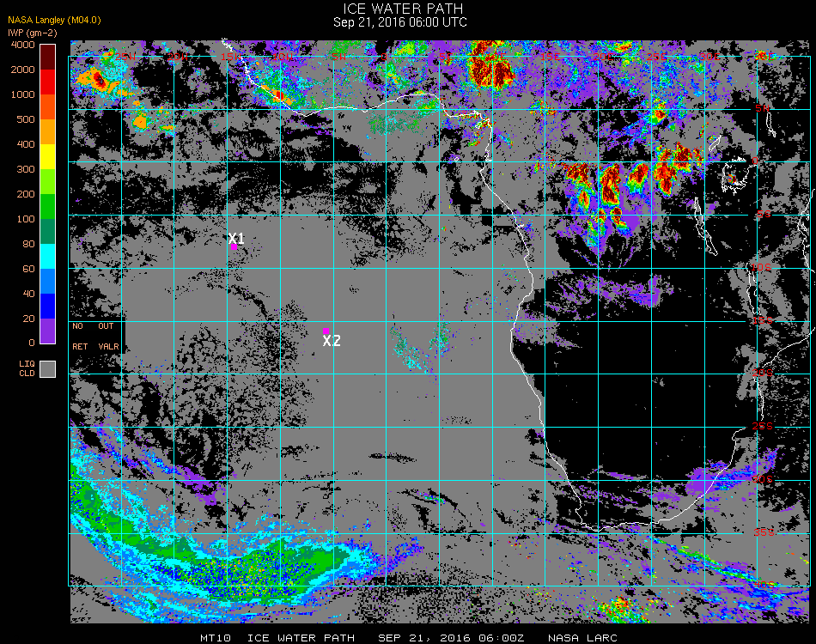
Task: Click the 'NO' legend label
Action: [77, 326]
